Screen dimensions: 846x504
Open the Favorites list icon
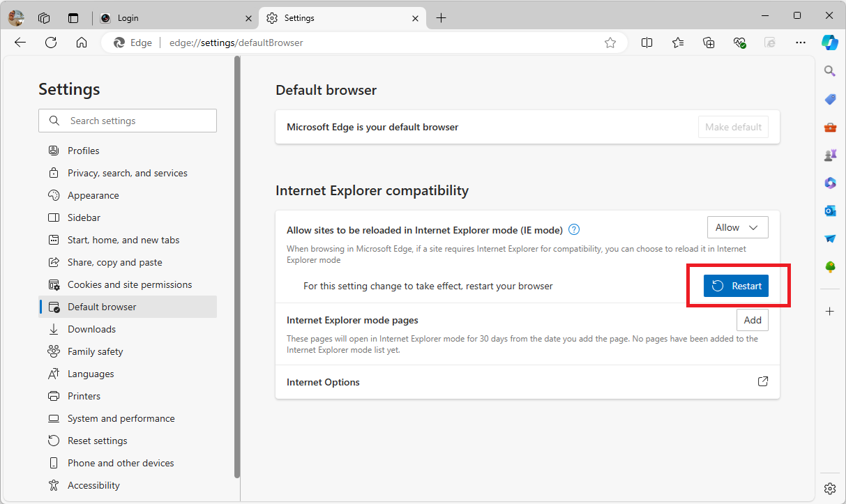tap(678, 43)
